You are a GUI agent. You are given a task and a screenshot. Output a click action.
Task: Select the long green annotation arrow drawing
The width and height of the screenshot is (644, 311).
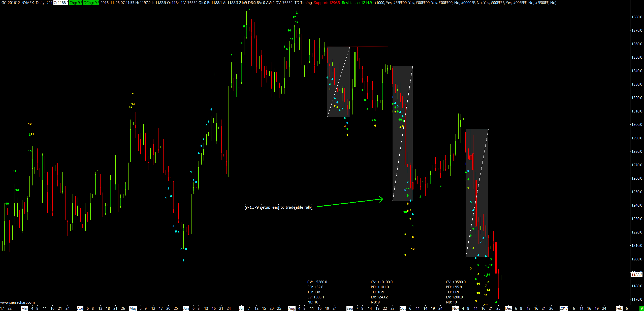pyautogui.click(x=350, y=203)
